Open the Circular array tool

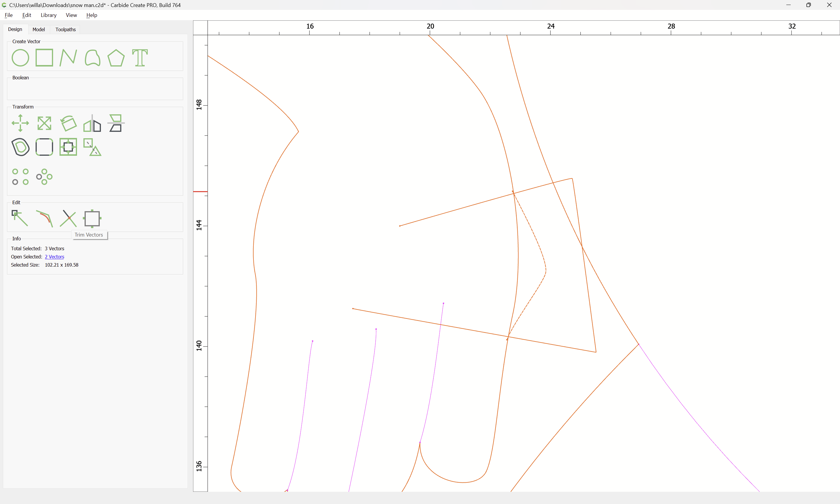(x=44, y=176)
